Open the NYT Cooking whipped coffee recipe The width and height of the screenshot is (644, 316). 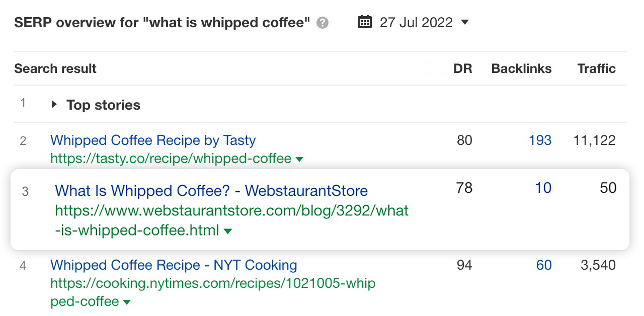point(173,265)
